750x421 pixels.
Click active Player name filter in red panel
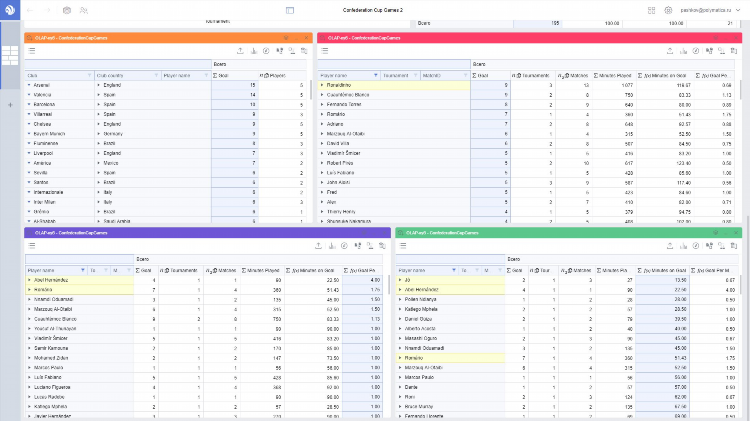(376, 76)
